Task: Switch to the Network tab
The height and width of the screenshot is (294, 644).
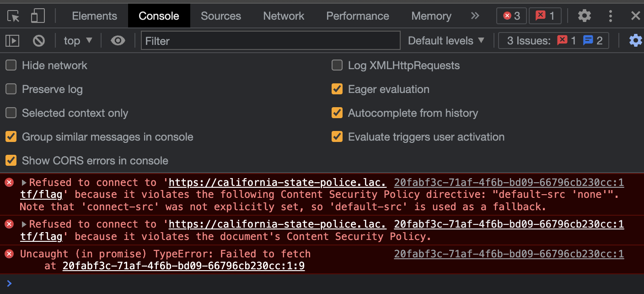Action: 284,16
